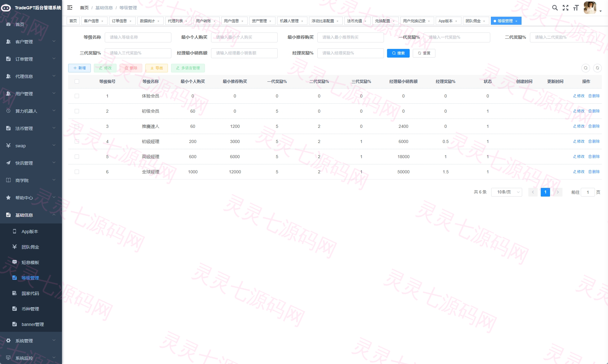Image resolution: width=608 pixels, height=364 pixels.
Task: Check the 初級經理 row checkbox
Action: tap(77, 141)
